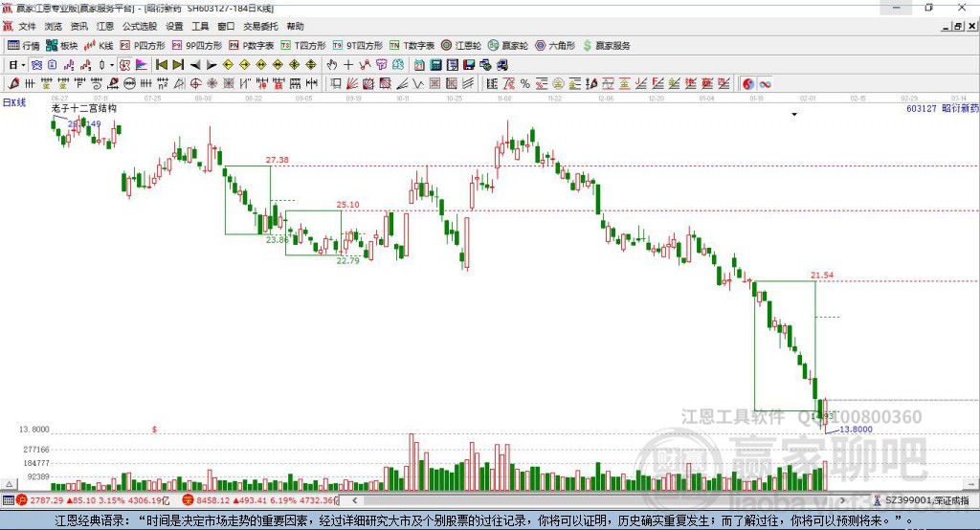
Task: Open the 江恩轮 tool
Action: (461, 46)
